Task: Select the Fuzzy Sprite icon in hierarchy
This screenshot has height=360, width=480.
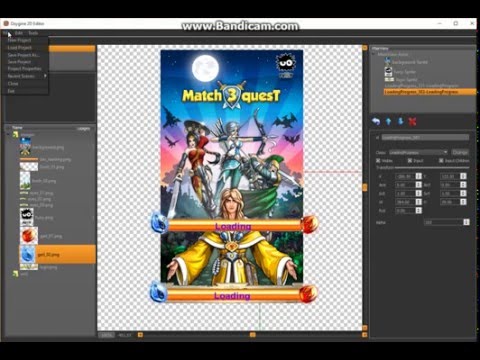Action: click(x=388, y=71)
